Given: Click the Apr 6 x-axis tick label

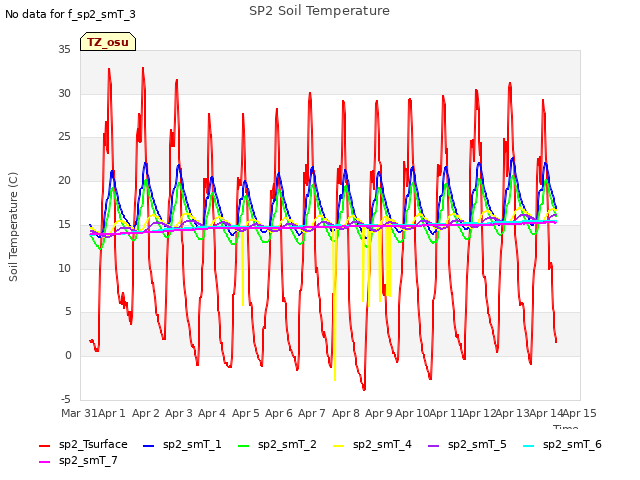Looking at the screenshot, I should 279,413.
